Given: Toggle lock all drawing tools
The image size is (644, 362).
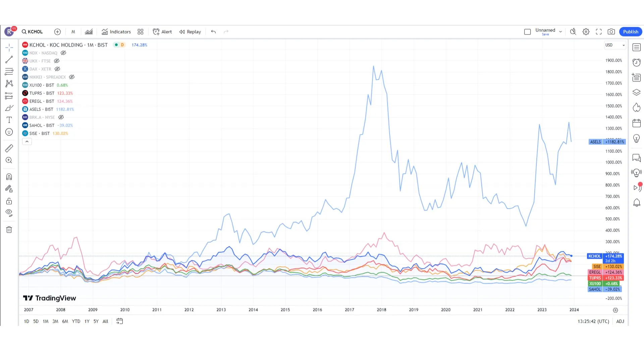Looking at the screenshot, I should 9,201.
